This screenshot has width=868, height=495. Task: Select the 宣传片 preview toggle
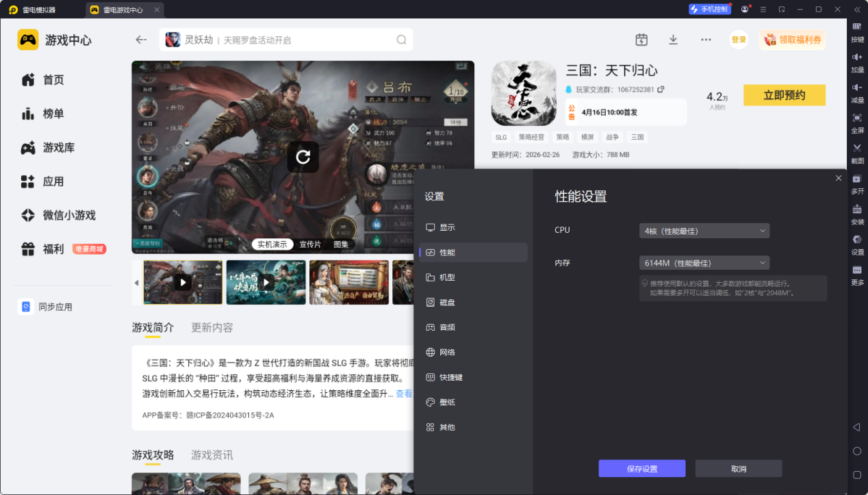click(310, 244)
